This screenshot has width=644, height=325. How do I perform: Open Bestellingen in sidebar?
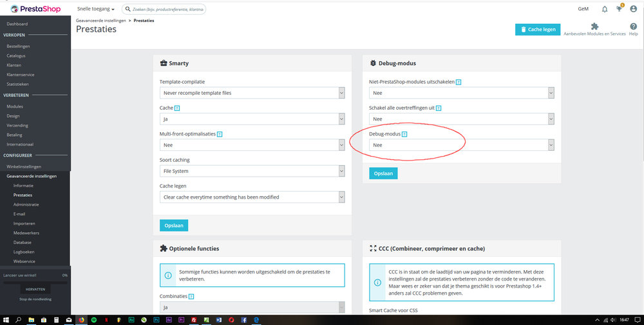18,46
